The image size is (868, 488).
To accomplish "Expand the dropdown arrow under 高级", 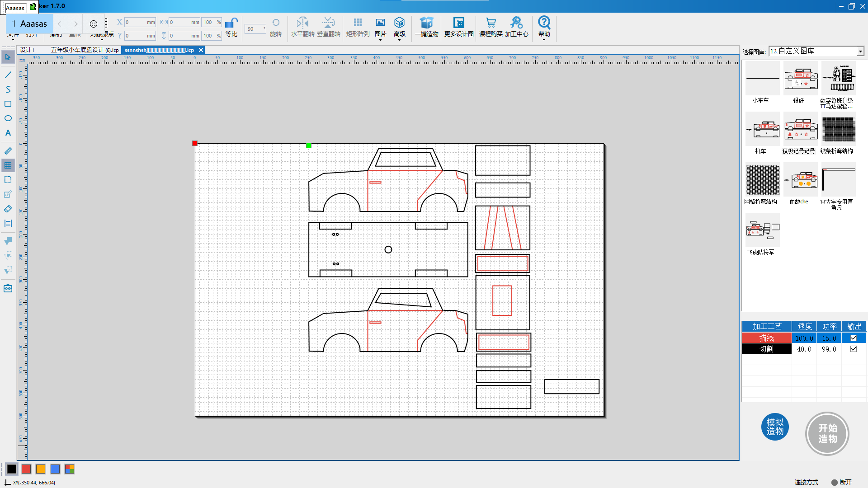I will pos(399,40).
